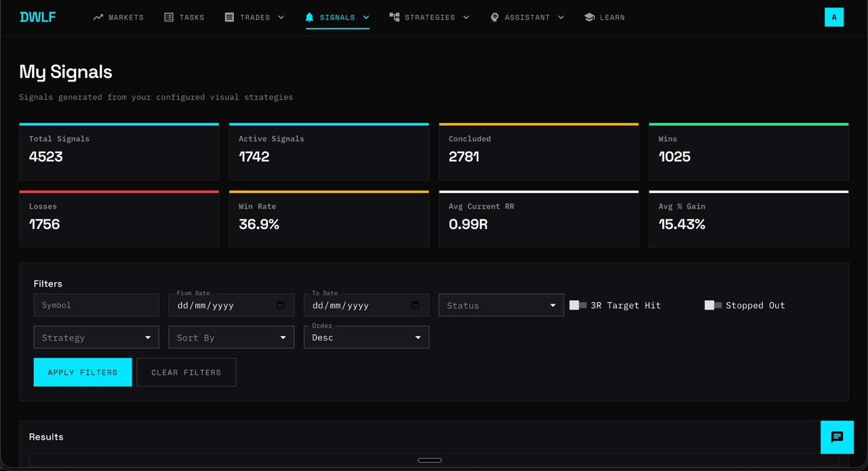Click the DWLF logo

pos(38,17)
